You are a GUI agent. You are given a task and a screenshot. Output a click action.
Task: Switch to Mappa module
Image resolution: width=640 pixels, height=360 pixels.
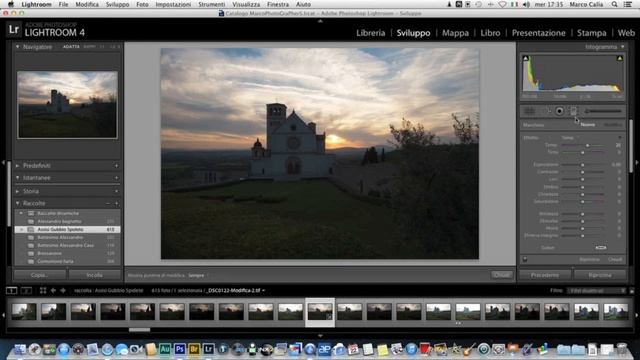(455, 33)
